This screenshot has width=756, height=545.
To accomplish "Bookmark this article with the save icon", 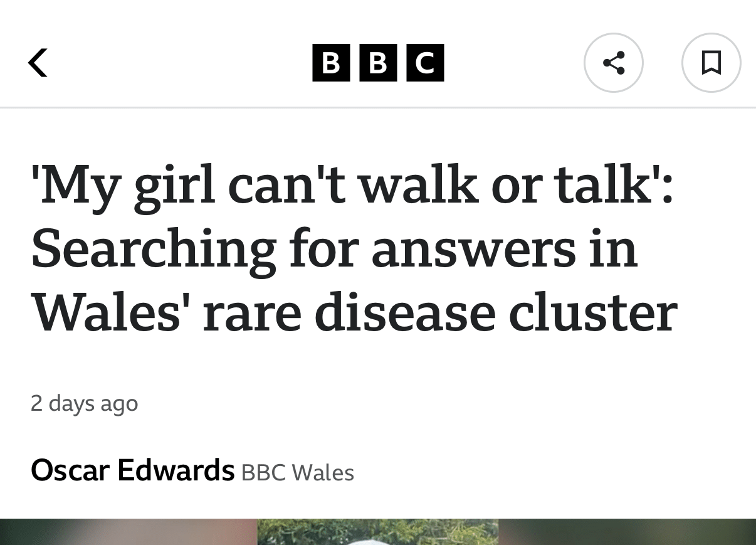I will pos(711,63).
